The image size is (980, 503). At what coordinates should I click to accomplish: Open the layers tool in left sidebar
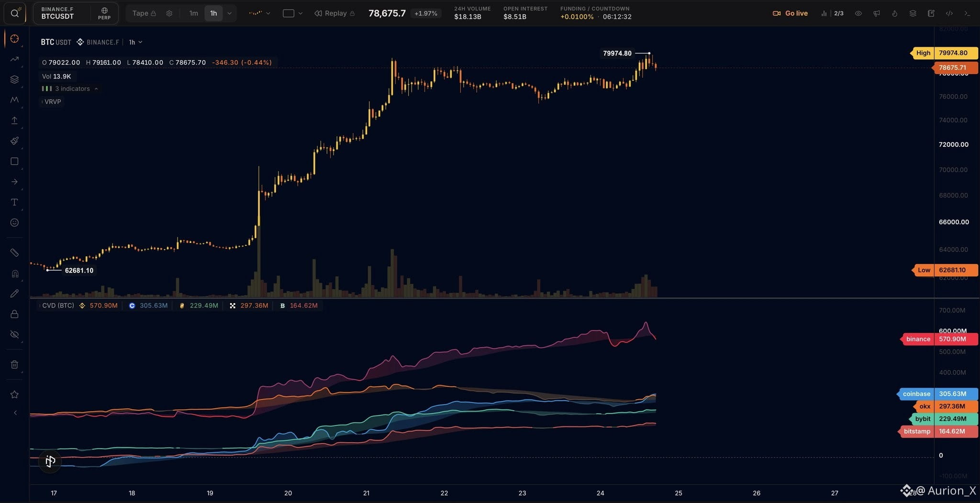14,79
